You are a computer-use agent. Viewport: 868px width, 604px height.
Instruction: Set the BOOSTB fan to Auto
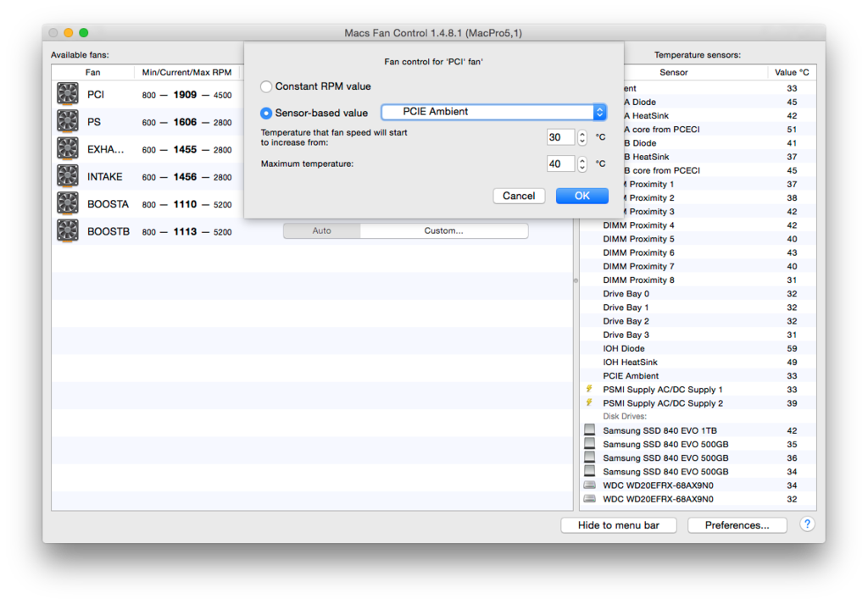321,230
